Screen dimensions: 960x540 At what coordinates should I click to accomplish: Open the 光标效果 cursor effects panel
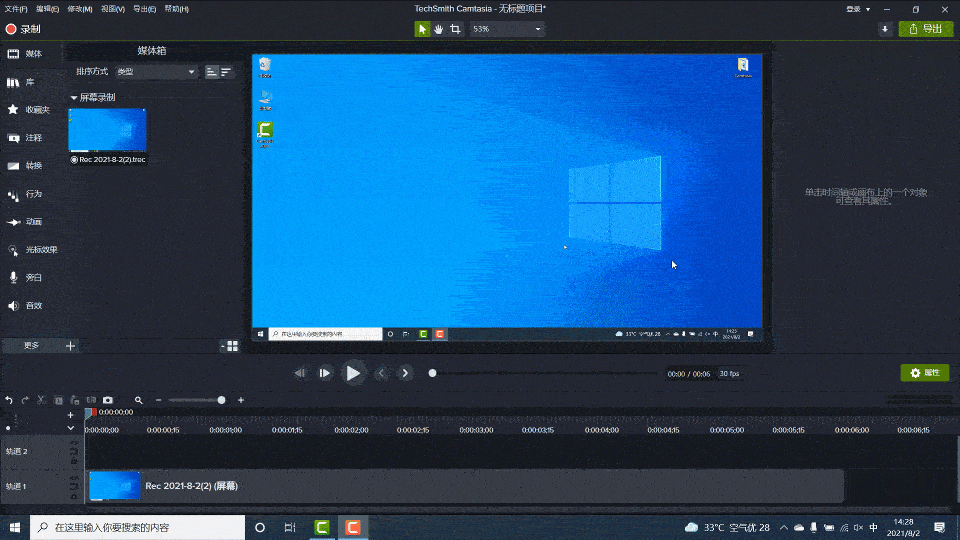point(31,250)
